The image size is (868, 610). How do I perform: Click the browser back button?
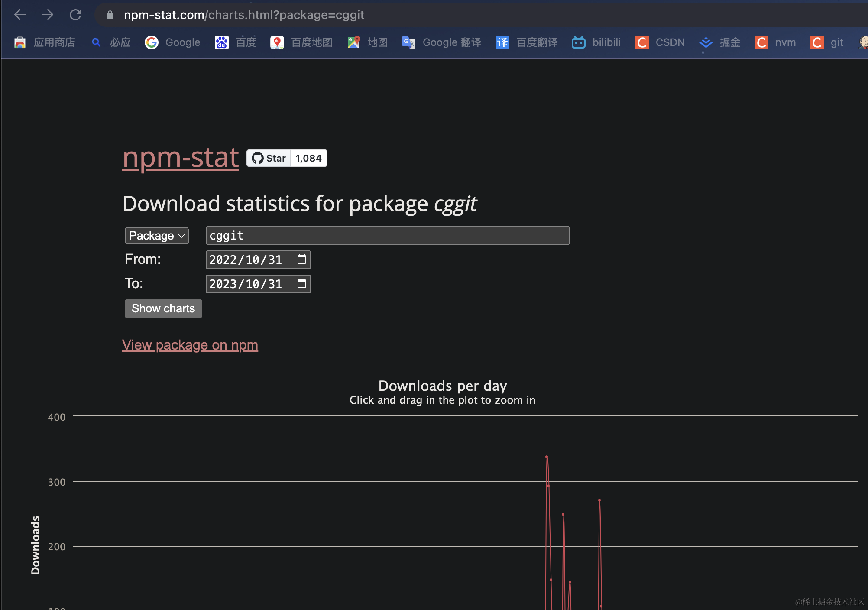pyautogui.click(x=19, y=15)
